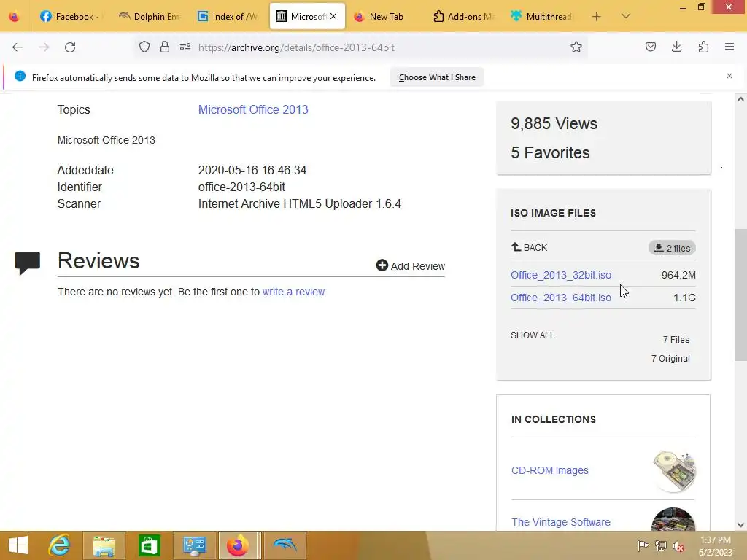This screenshot has height=560, width=747.
Task: Close the Microsoft Office archive tab
Action: tap(333, 16)
